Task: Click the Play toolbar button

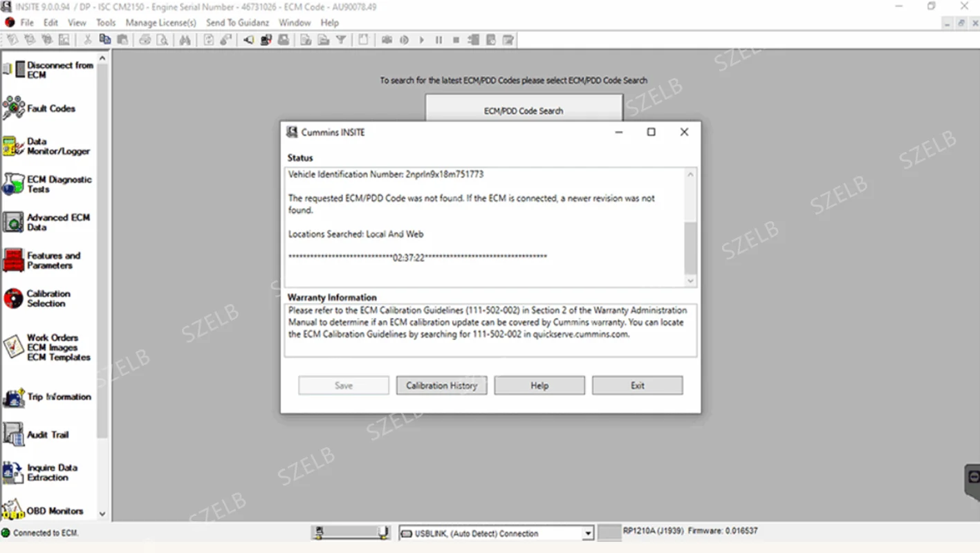Action: (421, 40)
